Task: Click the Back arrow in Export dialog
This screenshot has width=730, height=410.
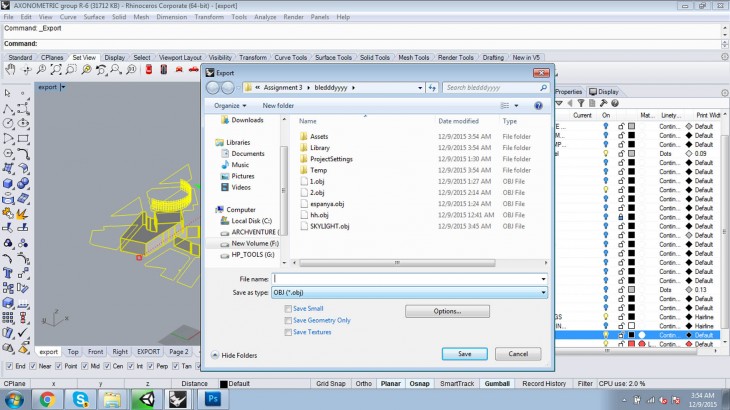Action: tap(214, 88)
